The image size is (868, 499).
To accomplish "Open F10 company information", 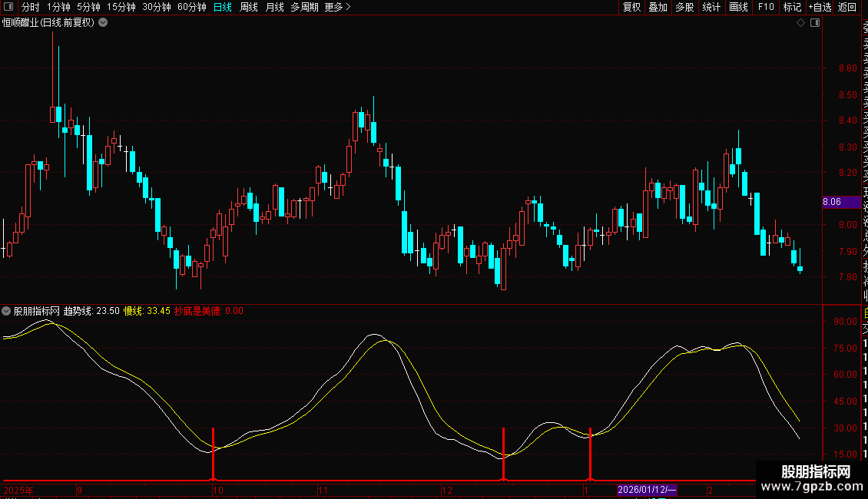I will pos(766,7).
